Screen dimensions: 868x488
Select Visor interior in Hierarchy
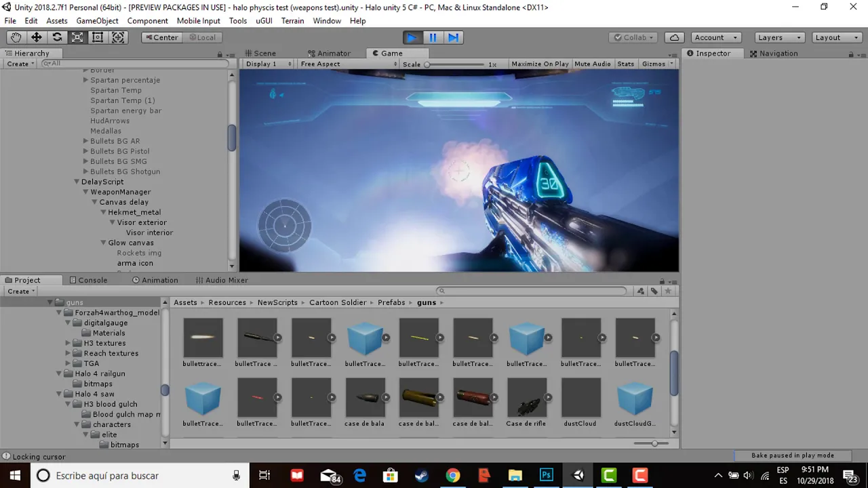coord(149,232)
